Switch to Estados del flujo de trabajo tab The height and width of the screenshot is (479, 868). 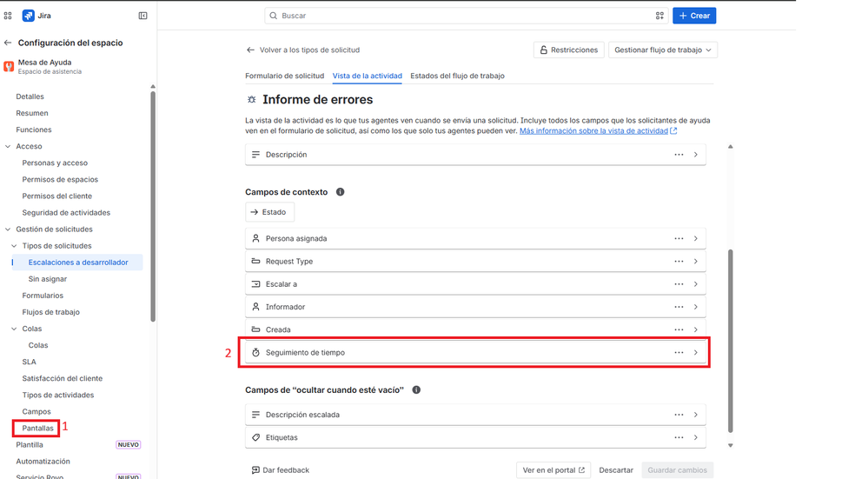point(457,76)
